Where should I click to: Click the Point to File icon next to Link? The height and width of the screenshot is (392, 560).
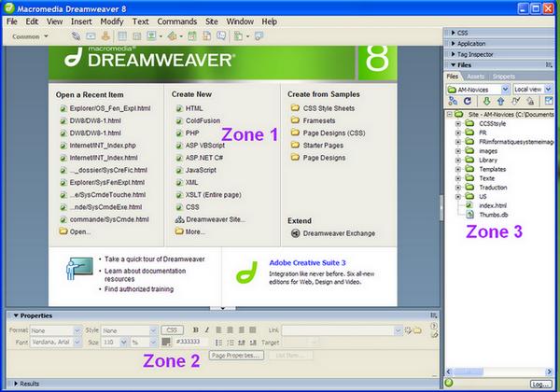[x=408, y=330]
